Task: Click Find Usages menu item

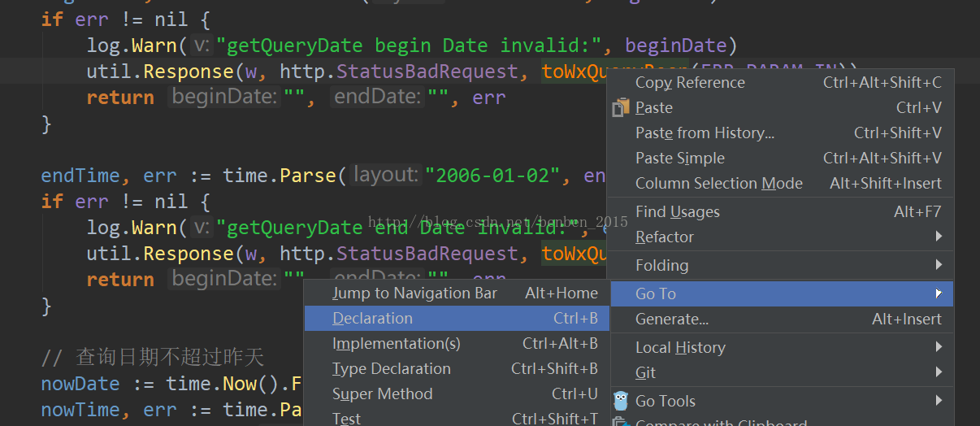Action: [x=677, y=211]
